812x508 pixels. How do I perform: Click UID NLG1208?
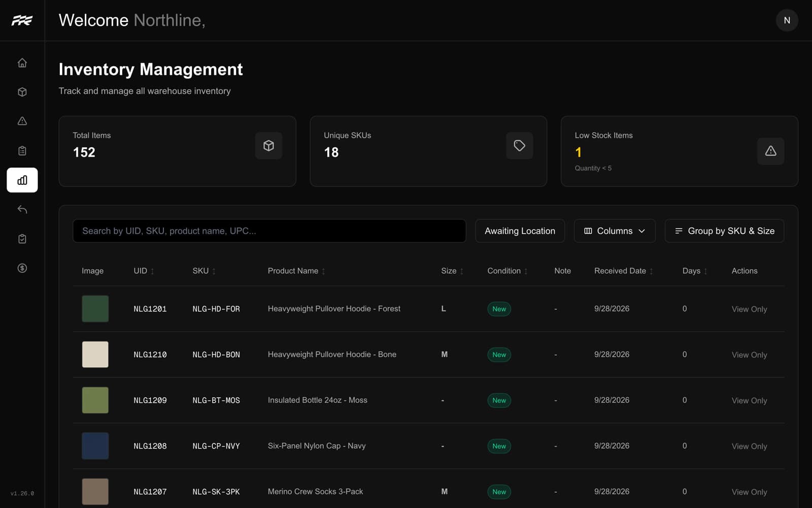(150, 446)
